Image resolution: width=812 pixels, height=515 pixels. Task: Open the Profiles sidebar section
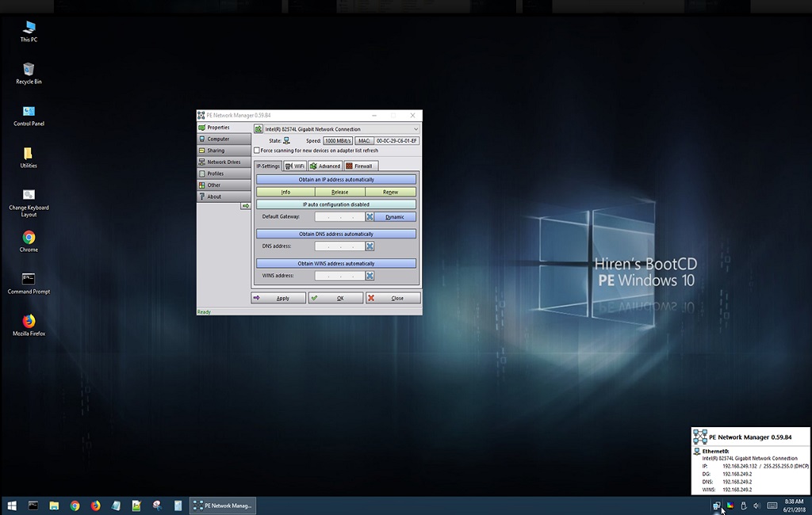point(224,174)
